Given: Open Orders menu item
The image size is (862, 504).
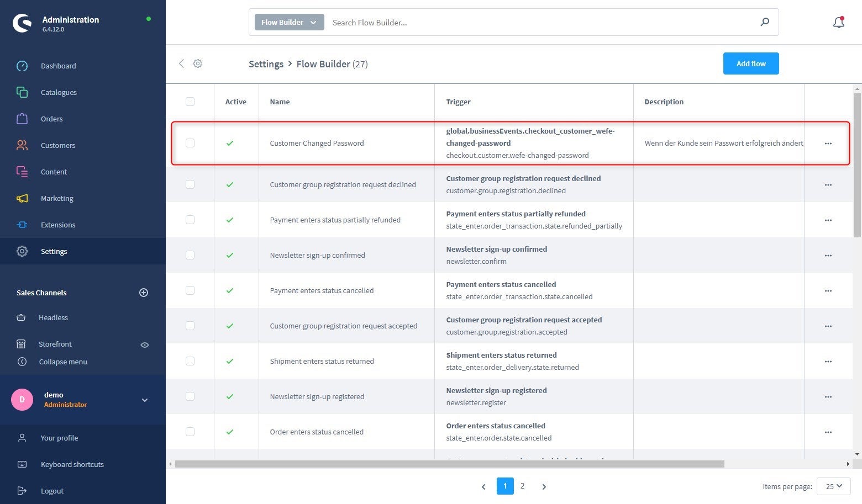Looking at the screenshot, I should tap(83, 119).
